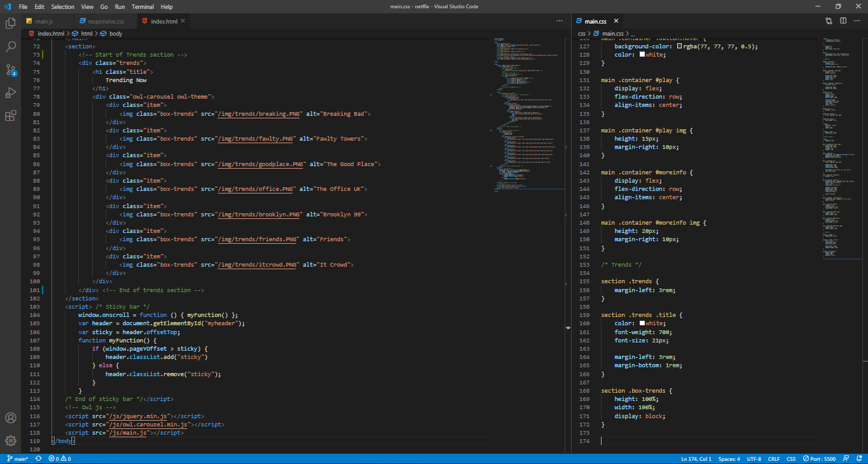Click Open Changes icon in right editor
Viewport: 868px width, 464px height.
coord(829,21)
